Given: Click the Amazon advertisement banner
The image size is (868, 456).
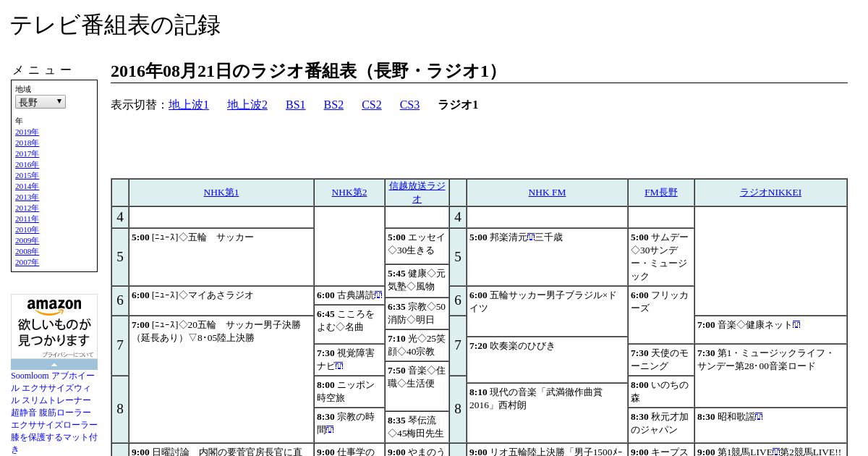Looking at the screenshot, I should point(54,326).
